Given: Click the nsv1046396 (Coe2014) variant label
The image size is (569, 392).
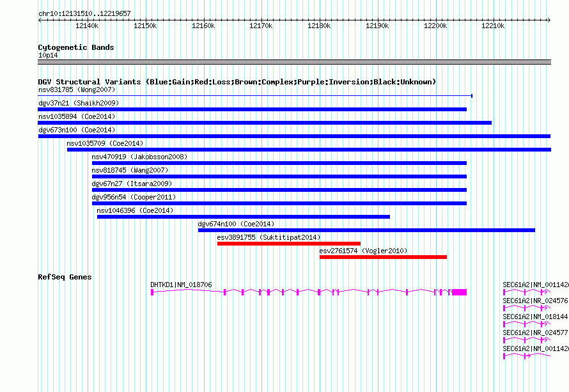Looking at the screenshot, I should coord(135,210).
